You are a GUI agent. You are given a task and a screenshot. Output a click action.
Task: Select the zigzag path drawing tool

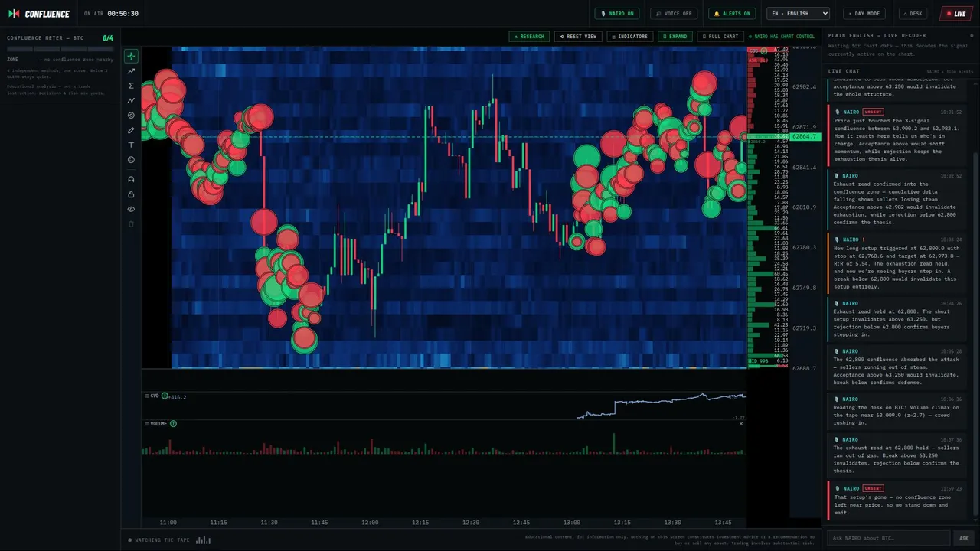(x=131, y=100)
